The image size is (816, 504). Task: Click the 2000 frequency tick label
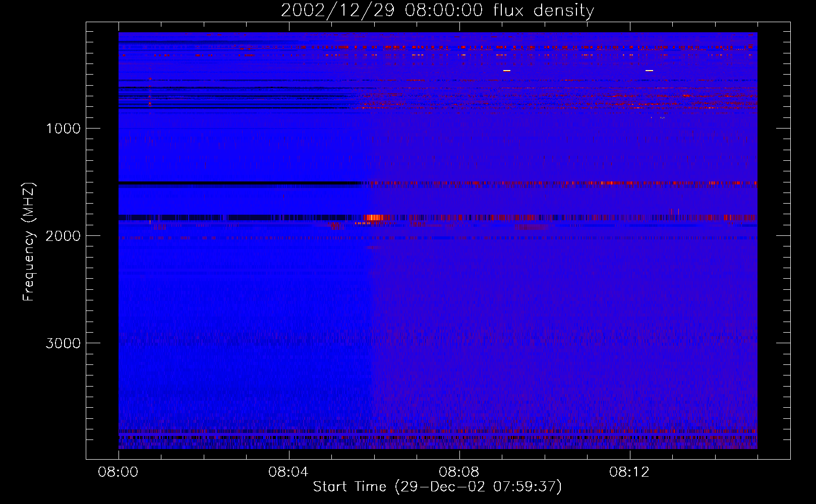pos(63,236)
